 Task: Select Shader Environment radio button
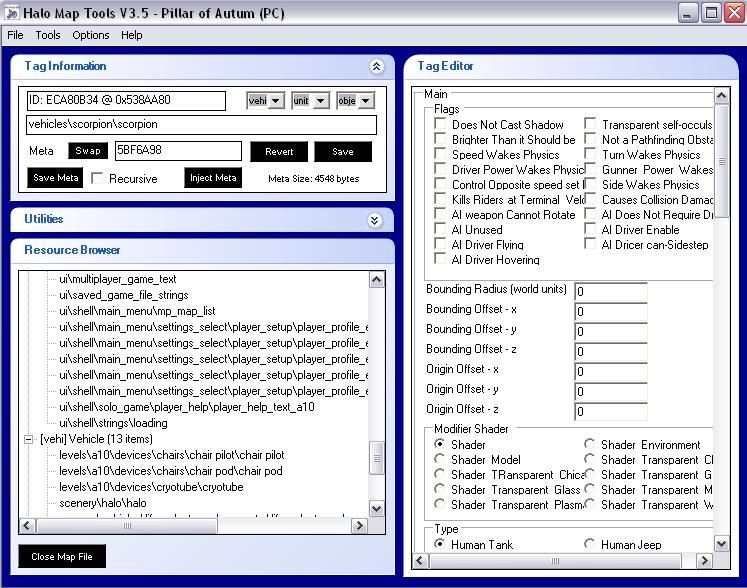click(589, 444)
